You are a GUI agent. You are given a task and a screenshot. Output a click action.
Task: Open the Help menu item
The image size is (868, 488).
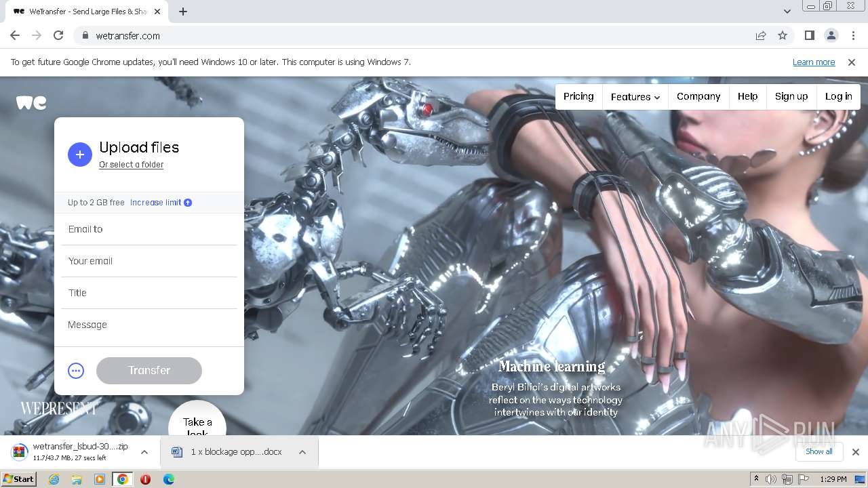[x=748, y=96]
